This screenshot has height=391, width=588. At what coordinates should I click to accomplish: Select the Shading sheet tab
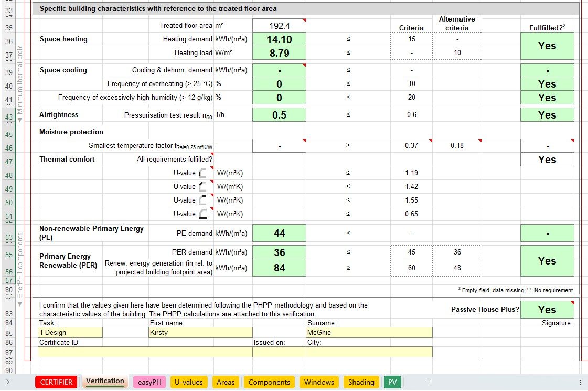[x=361, y=382]
